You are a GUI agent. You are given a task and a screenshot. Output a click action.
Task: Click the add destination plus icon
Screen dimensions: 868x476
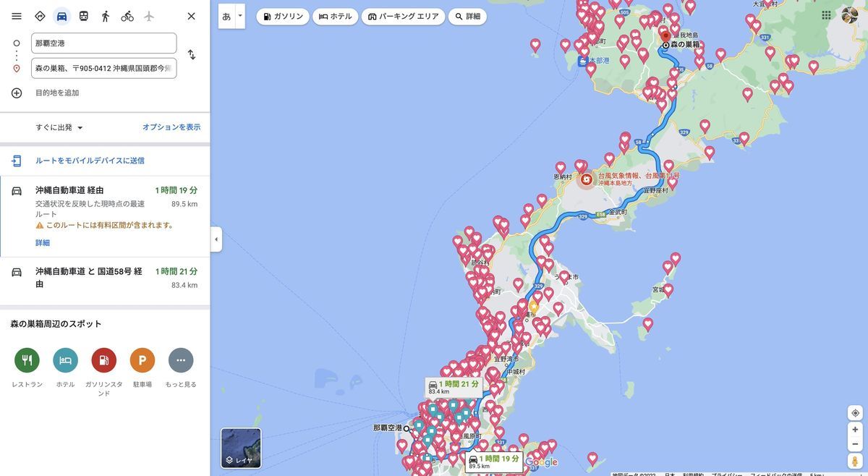pyautogui.click(x=17, y=93)
